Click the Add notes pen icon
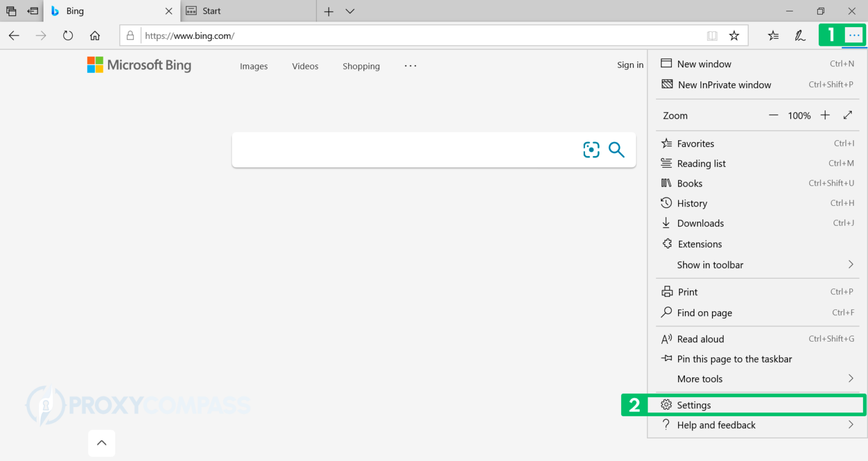Screen dimensions: 868x461 [800, 35]
